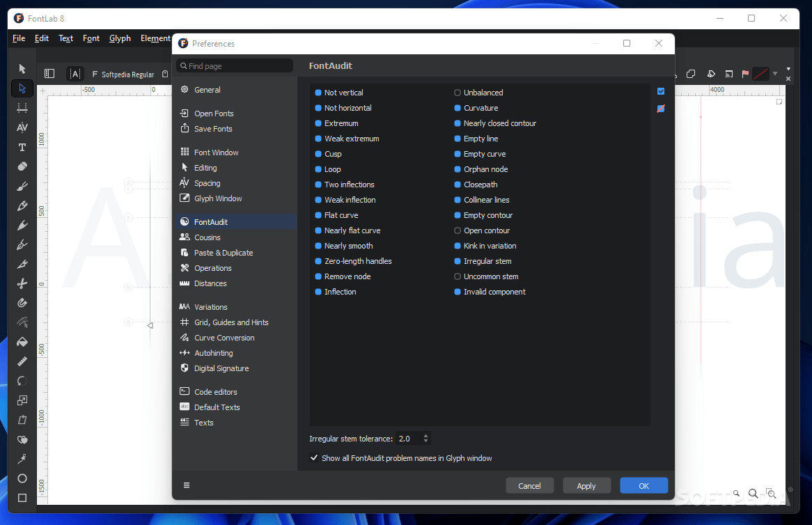This screenshot has height=525, width=812.
Task: Pick the Eraser tool
Action: coord(22,166)
